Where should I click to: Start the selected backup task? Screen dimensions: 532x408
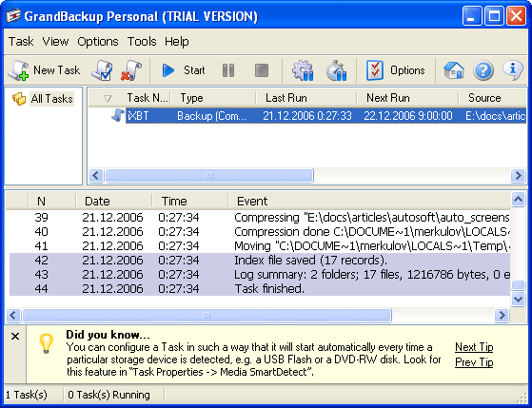[184, 70]
